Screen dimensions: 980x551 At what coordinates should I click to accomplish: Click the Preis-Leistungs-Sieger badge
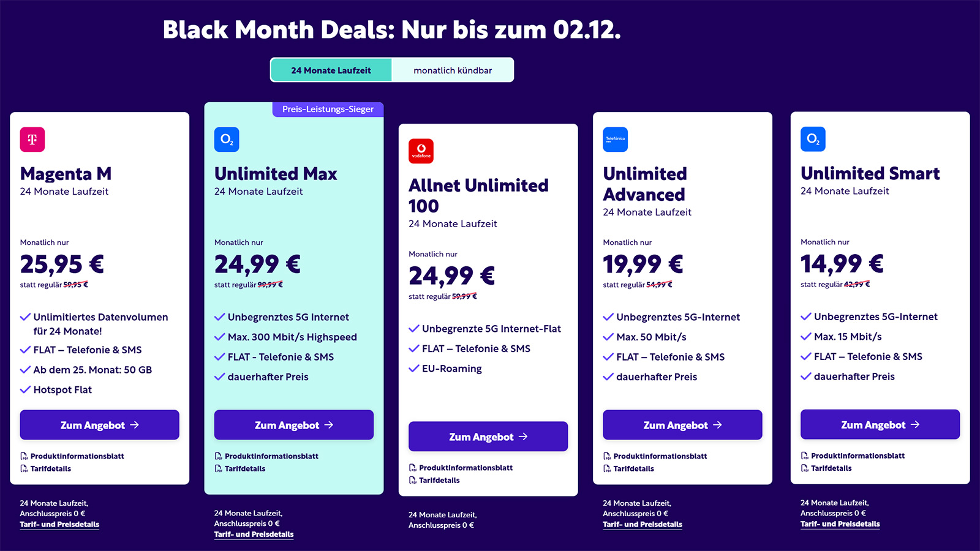click(x=328, y=109)
